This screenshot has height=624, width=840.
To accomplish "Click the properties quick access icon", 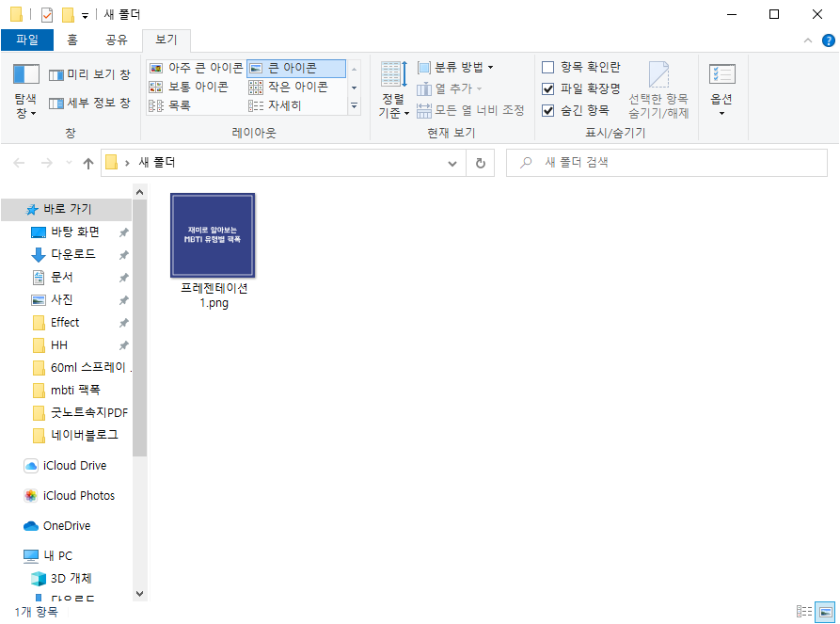I will coord(47,14).
